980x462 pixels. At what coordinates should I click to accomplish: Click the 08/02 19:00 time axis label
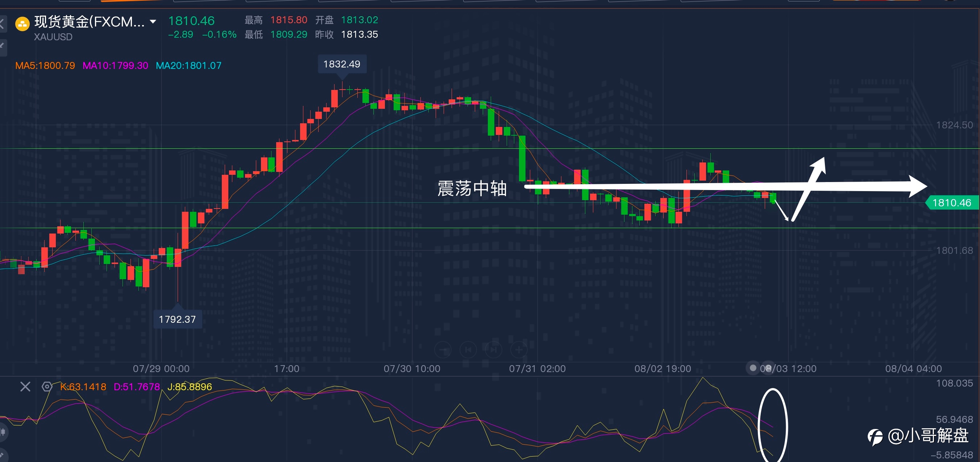(x=663, y=368)
